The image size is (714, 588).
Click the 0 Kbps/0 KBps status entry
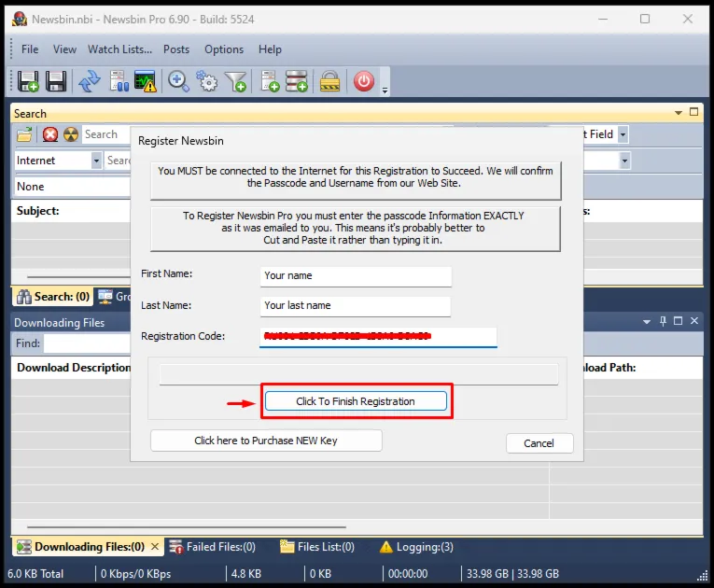[x=135, y=574]
